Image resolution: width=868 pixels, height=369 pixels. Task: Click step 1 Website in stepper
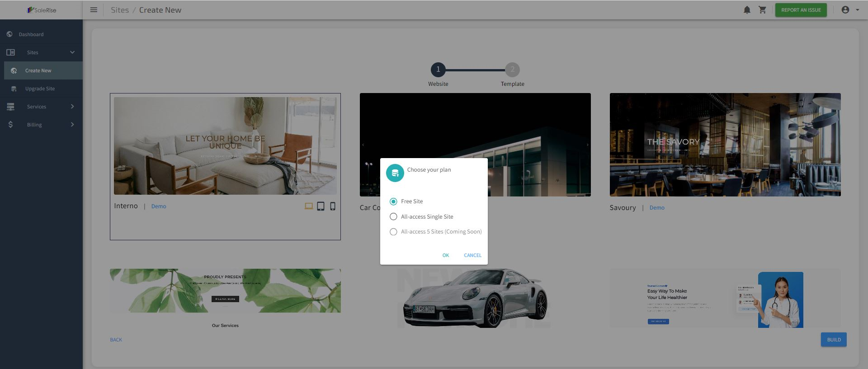click(438, 70)
